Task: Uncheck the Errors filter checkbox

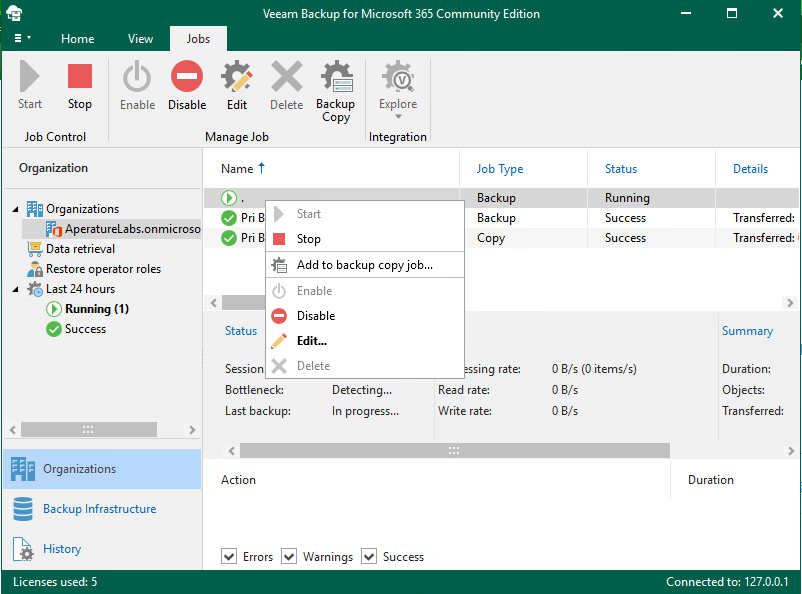Action: tap(229, 556)
